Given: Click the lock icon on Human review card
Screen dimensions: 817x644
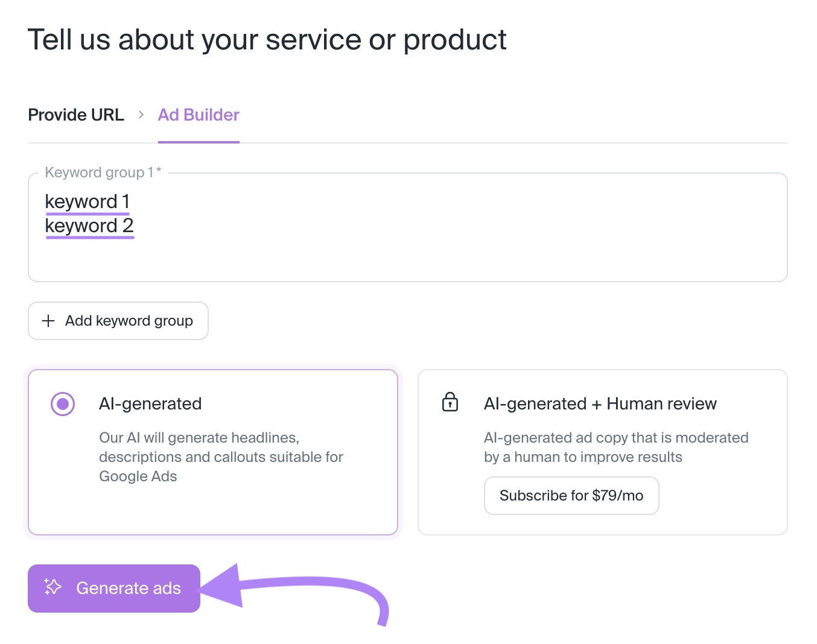Looking at the screenshot, I should pos(450,402).
